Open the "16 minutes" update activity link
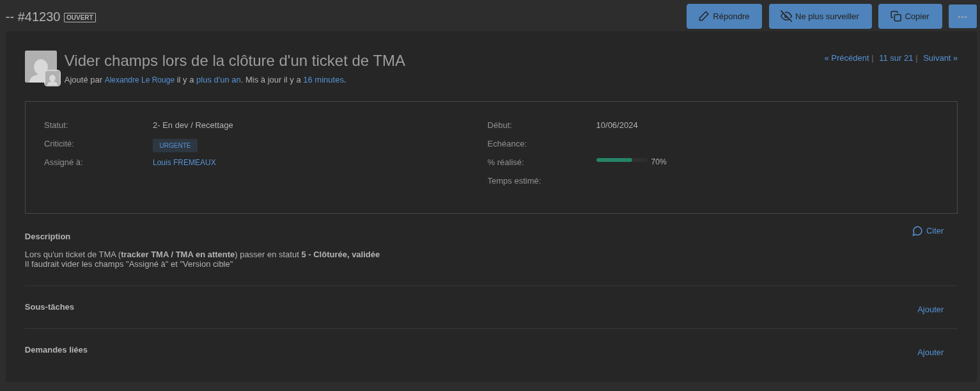980x391 pixels. pos(323,80)
